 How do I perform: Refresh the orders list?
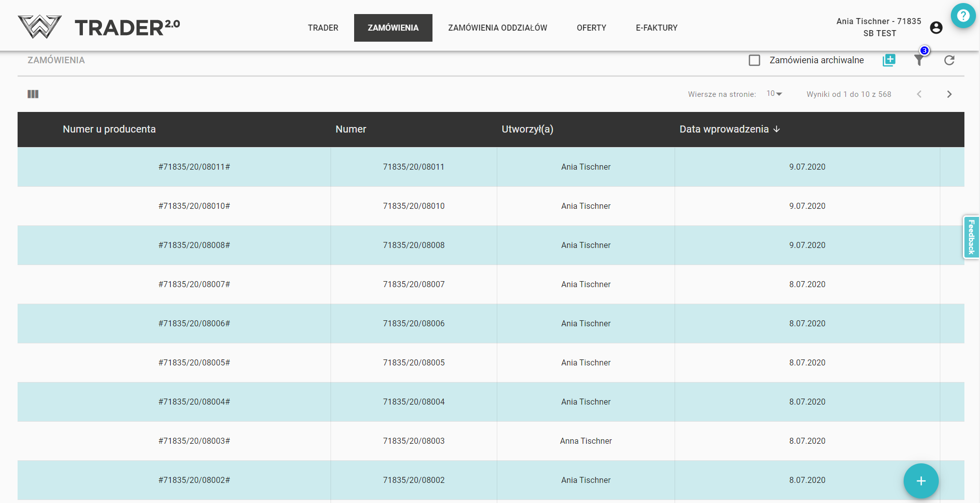click(x=949, y=60)
